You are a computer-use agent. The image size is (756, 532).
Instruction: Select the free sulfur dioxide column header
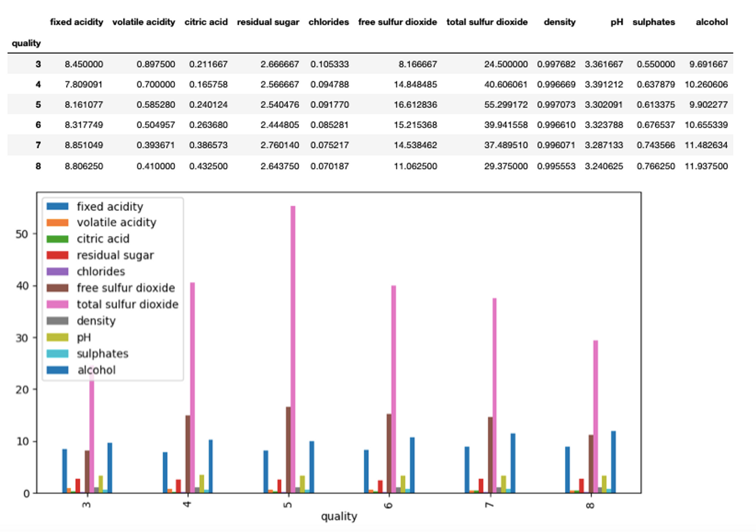point(398,22)
